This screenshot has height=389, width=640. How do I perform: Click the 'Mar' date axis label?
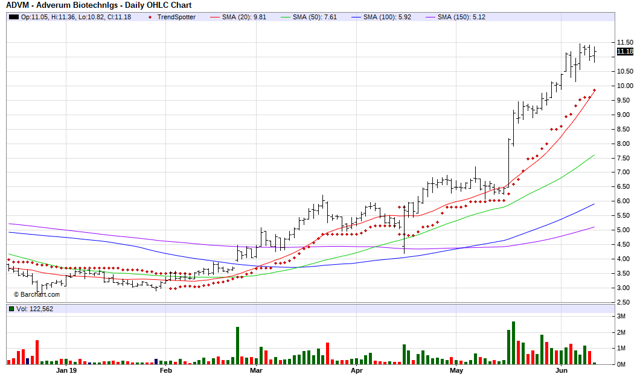coord(256,371)
